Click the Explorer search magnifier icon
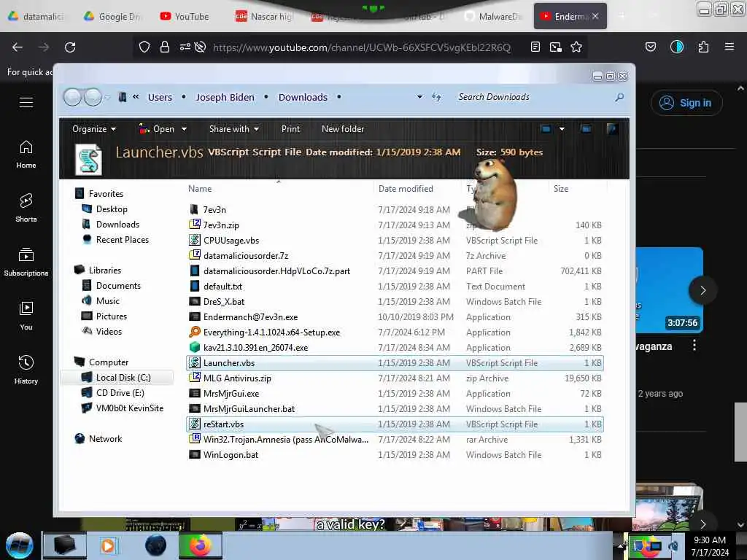This screenshot has width=747, height=560. (x=619, y=97)
